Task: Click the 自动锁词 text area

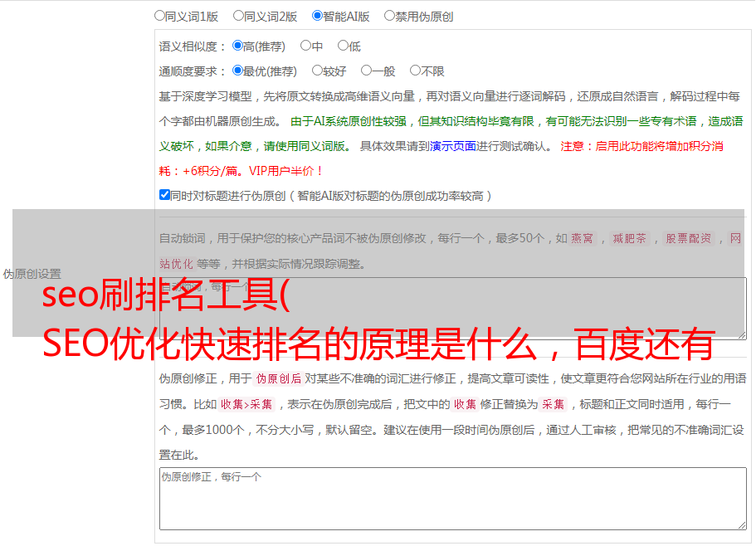Action: point(453,309)
